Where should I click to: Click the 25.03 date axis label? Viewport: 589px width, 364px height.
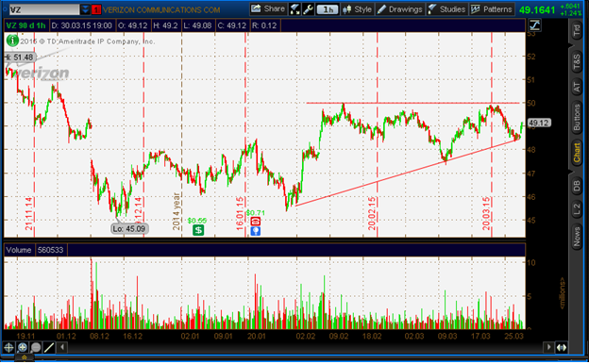[513, 336]
